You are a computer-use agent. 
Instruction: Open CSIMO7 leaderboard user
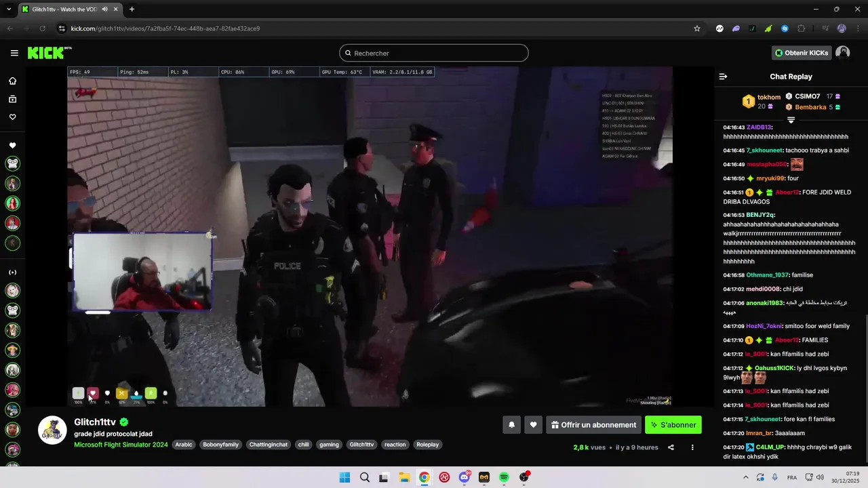[x=808, y=96]
